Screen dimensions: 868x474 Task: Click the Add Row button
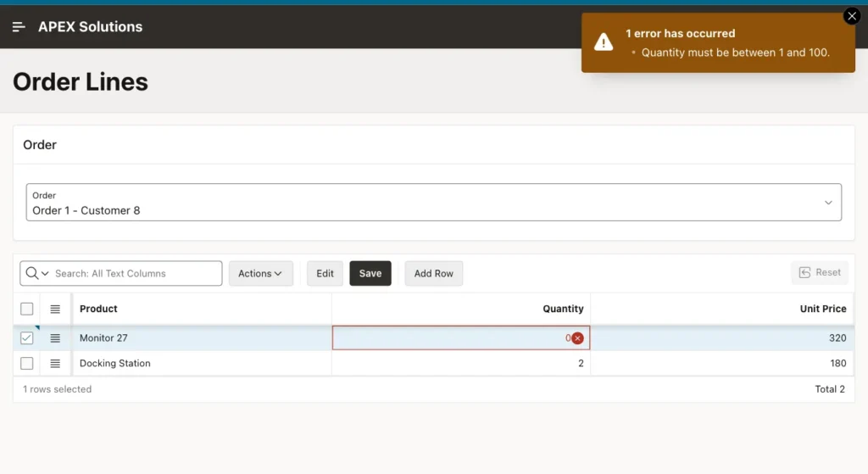(x=433, y=274)
